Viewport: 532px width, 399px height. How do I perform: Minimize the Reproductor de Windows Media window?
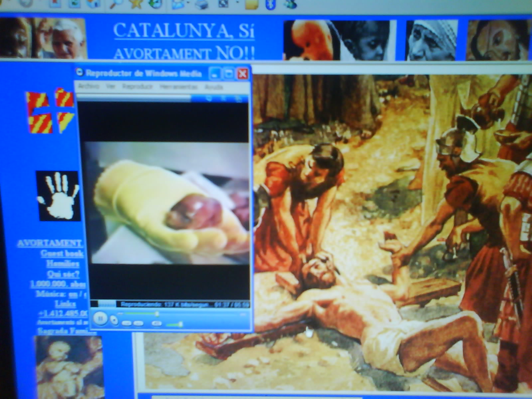click(215, 73)
